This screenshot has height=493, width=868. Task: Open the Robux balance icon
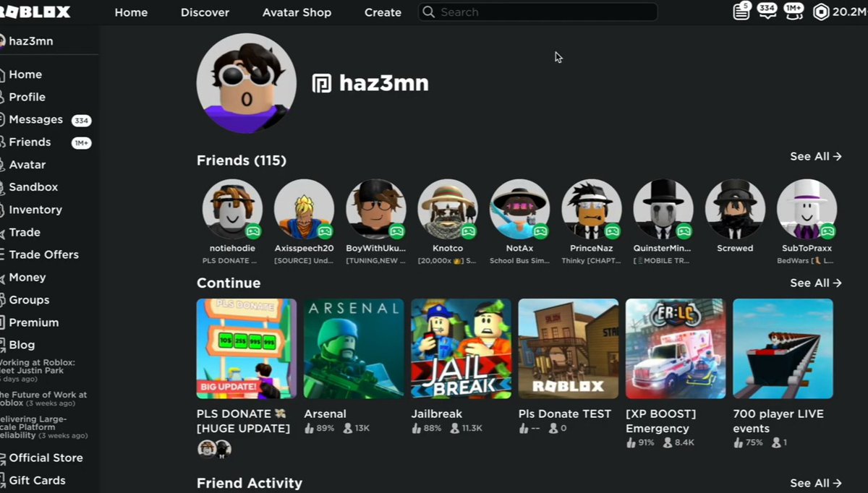[x=821, y=12]
